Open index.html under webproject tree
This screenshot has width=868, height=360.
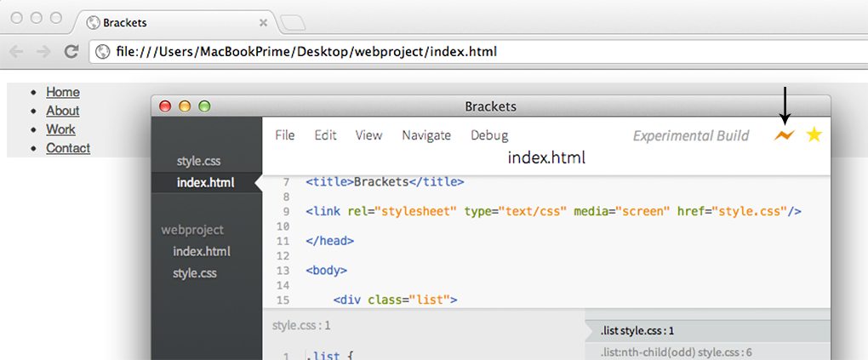[x=202, y=251]
